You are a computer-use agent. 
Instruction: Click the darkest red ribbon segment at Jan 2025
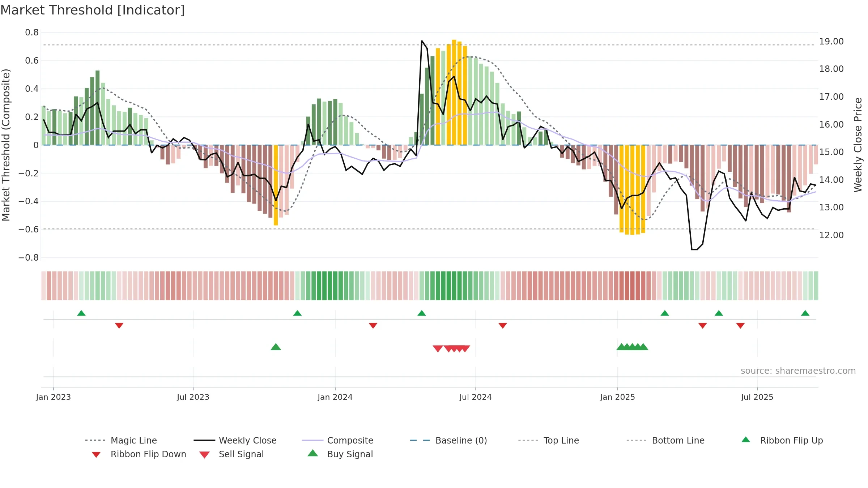[633, 286]
